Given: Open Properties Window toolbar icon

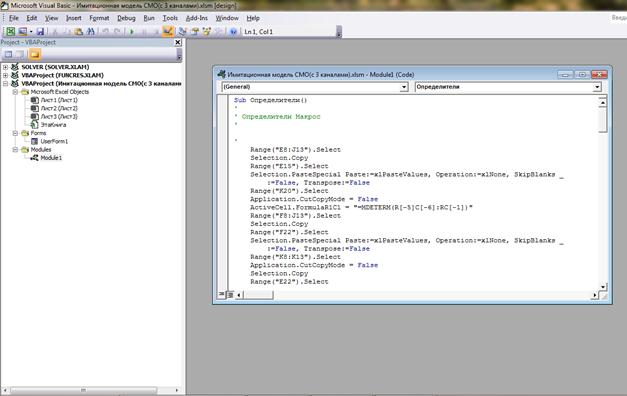Looking at the screenshot, I should 195,32.
